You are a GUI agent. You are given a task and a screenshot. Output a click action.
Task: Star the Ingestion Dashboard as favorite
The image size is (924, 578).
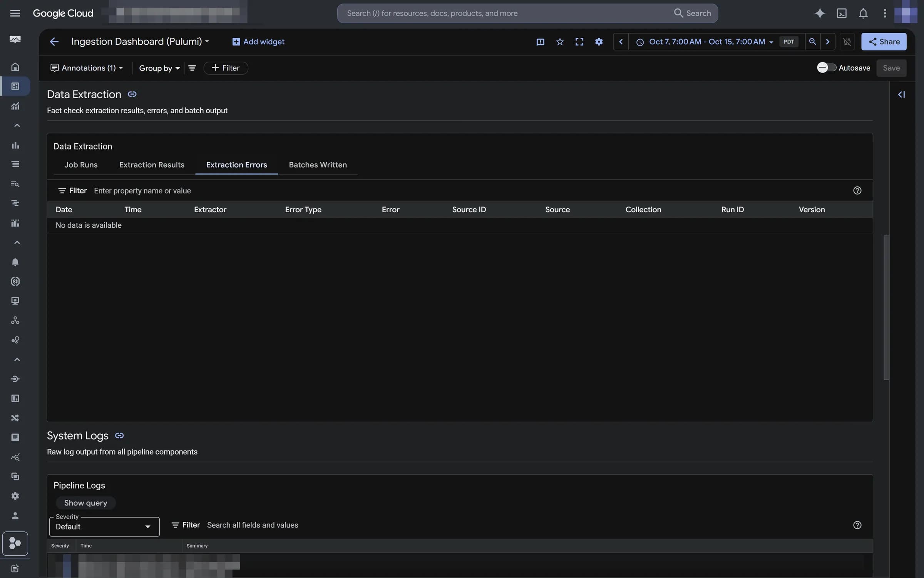tap(560, 42)
